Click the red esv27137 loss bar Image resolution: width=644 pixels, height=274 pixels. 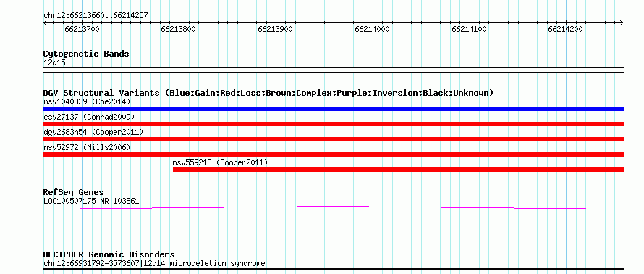[x=333, y=124]
